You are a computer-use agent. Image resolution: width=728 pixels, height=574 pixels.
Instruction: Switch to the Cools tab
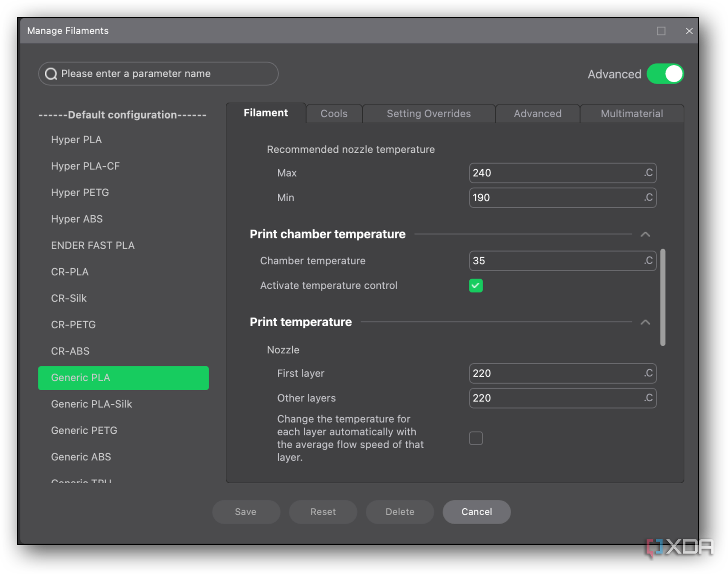pos(334,113)
